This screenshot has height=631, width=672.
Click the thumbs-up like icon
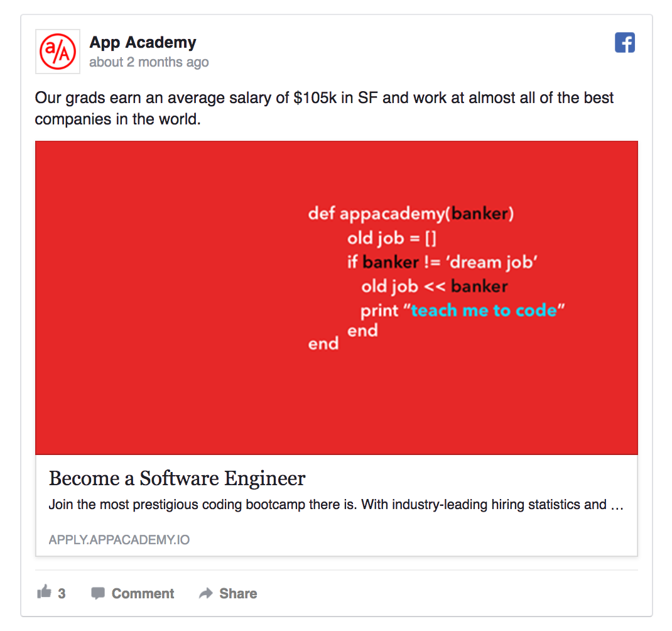pos(44,591)
